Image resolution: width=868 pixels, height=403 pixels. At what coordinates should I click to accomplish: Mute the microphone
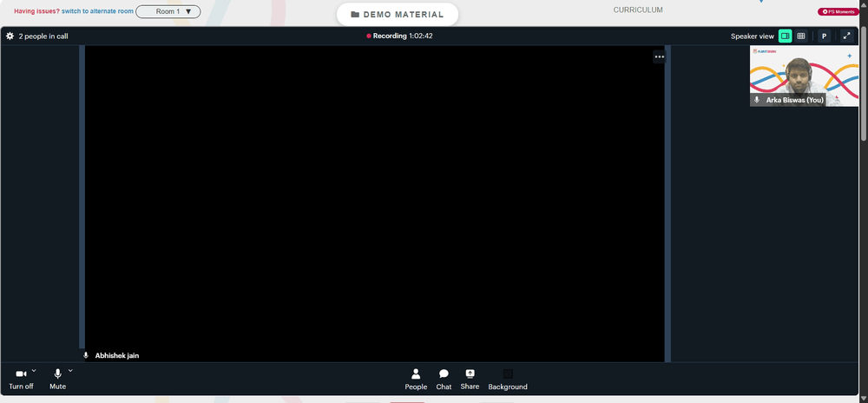tap(57, 380)
